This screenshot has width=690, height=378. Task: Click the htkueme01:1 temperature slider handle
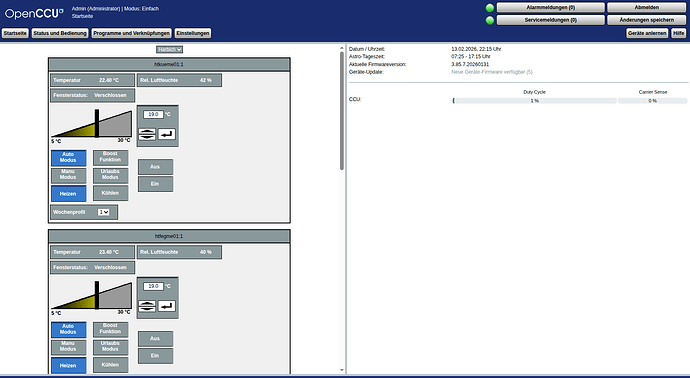(97, 124)
